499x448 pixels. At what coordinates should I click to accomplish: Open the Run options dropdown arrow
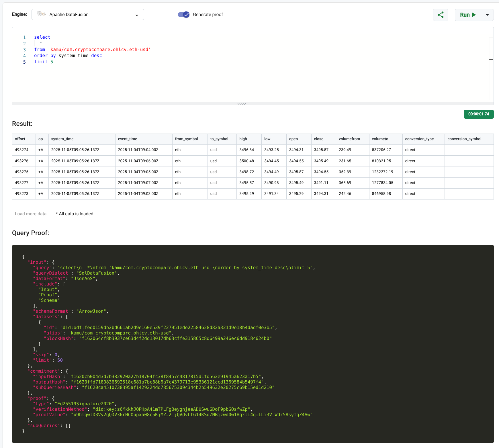click(x=487, y=15)
